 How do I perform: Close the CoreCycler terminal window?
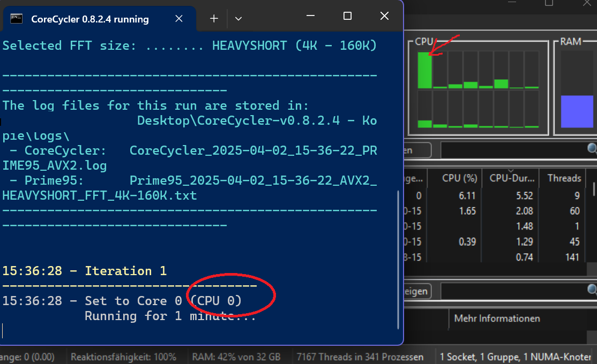click(x=385, y=16)
